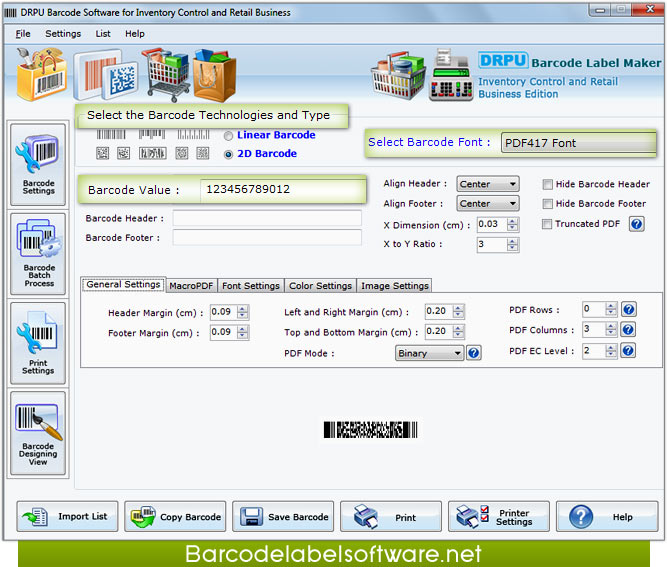The image size is (667, 567).
Task: Open the File menu
Action: click(23, 34)
